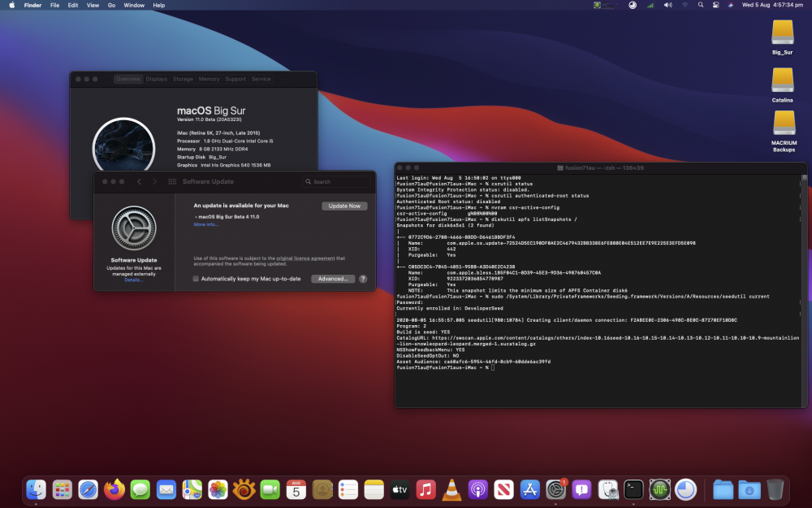Click More info… link for Big Sur Beta 4
Screen dimensions: 812x508
(206, 224)
